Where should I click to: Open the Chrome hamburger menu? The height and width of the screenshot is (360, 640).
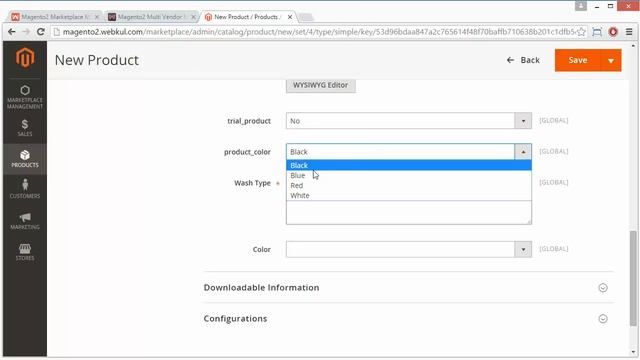coord(629,32)
